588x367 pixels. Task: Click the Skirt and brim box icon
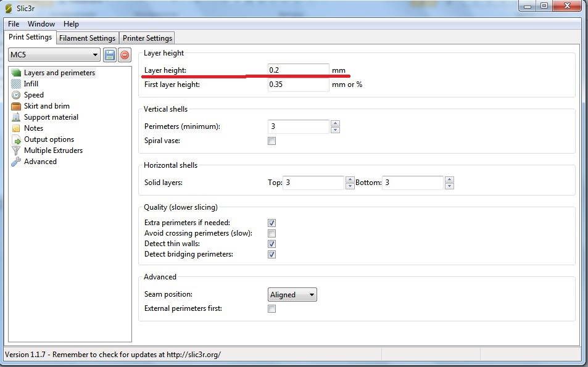coord(16,106)
